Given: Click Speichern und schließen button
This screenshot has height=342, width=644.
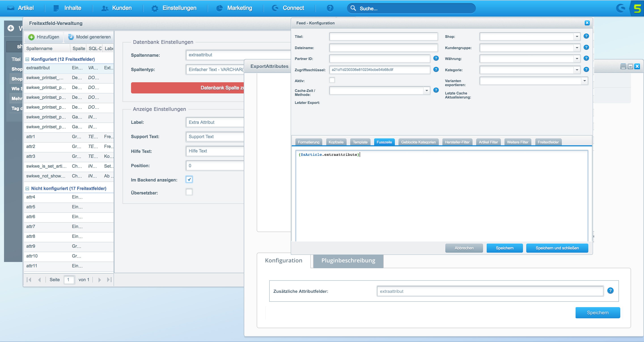Looking at the screenshot, I should pos(557,248).
